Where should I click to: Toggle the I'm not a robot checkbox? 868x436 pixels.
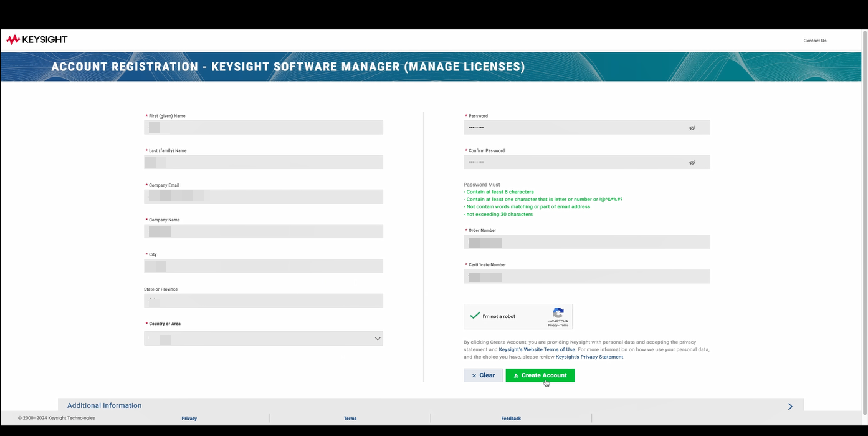[x=475, y=316]
